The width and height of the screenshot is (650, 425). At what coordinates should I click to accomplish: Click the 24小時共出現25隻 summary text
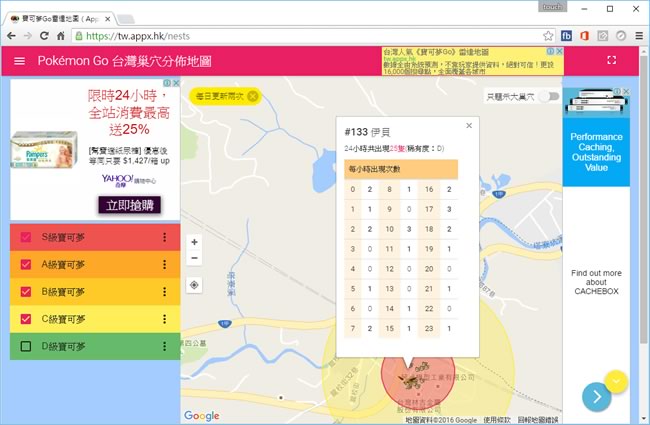pos(394,148)
